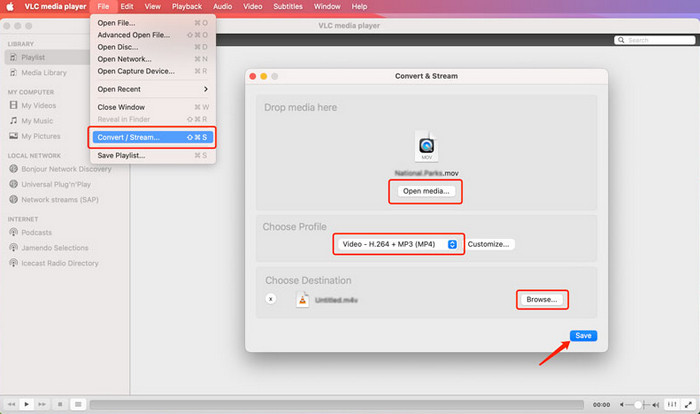Click the stop playback button
Viewport: 700px width, 414px height.
pos(61,404)
